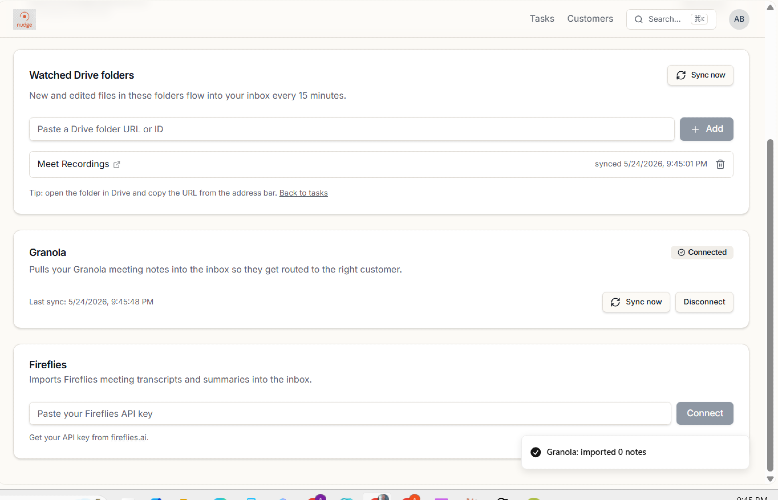
Task: Click the 'Granola: Imported 0 notes' toast message
Action: (x=596, y=452)
